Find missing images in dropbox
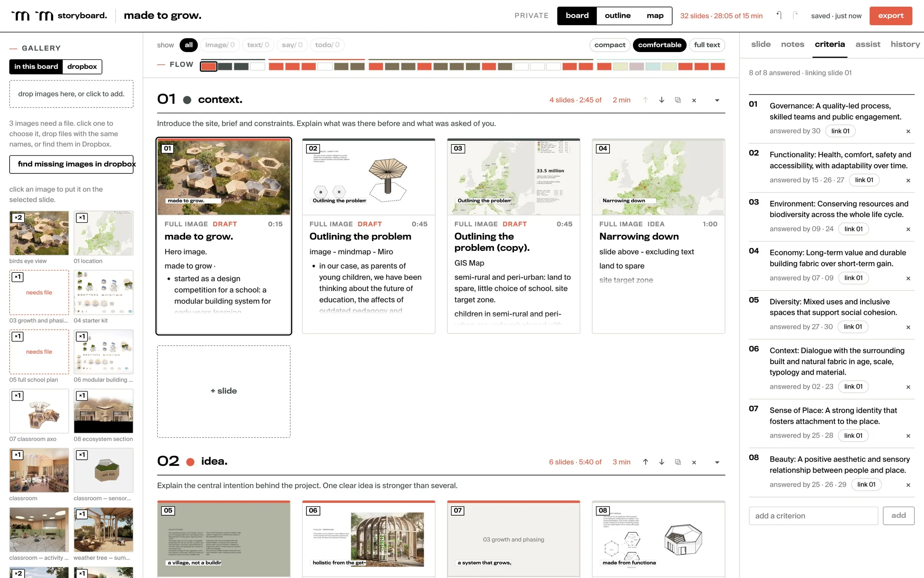924x578 pixels. coord(71,164)
